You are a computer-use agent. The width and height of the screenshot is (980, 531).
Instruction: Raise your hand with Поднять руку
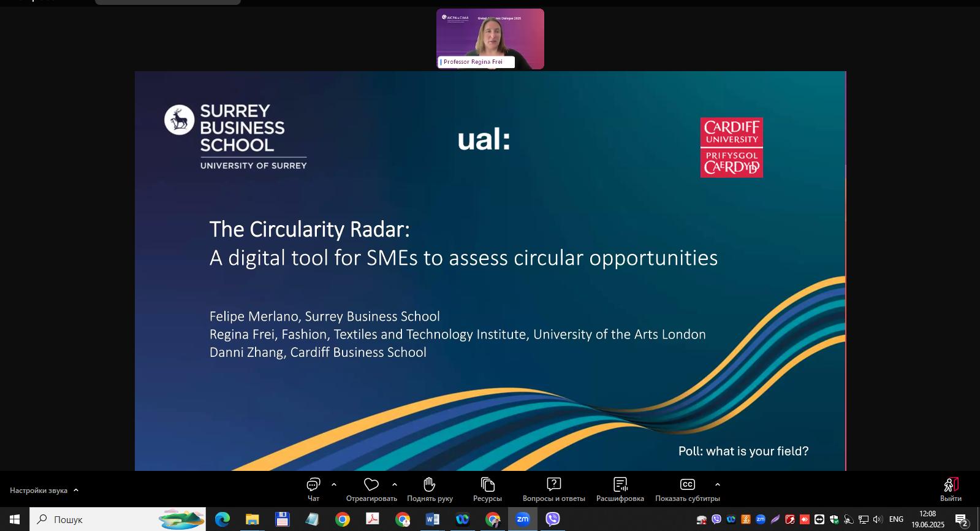(x=430, y=489)
